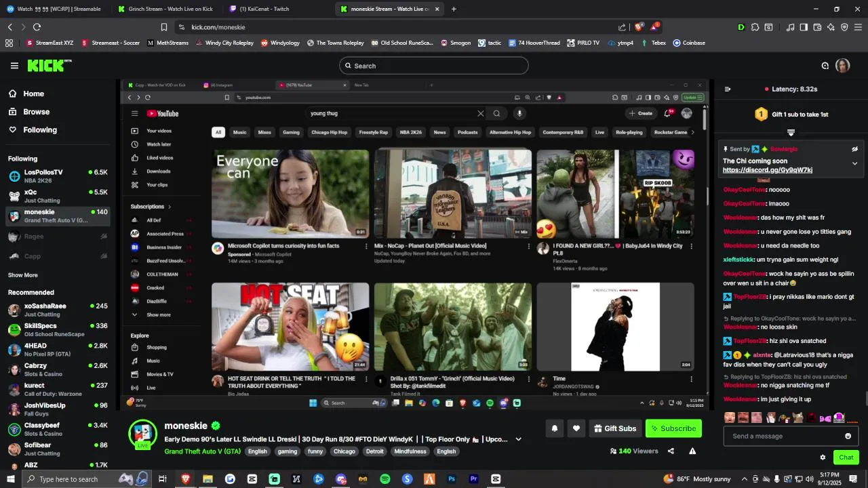Expand the stream title dropdown chevron
Viewport: 868px width, 488px height.
518,439
